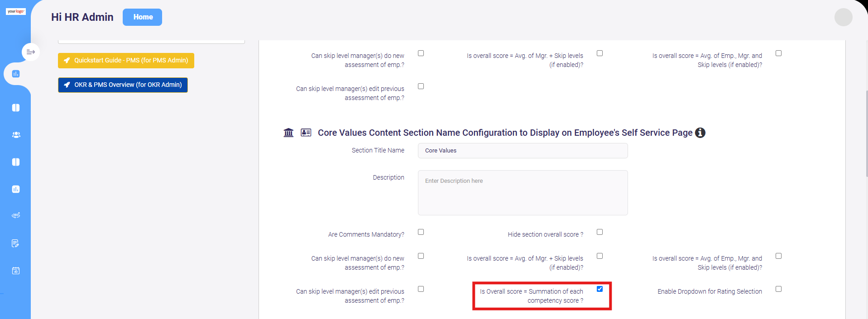Screen dimensions: 868x319
Task: Open the notes with pencil sidebar icon
Action: click(x=15, y=243)
